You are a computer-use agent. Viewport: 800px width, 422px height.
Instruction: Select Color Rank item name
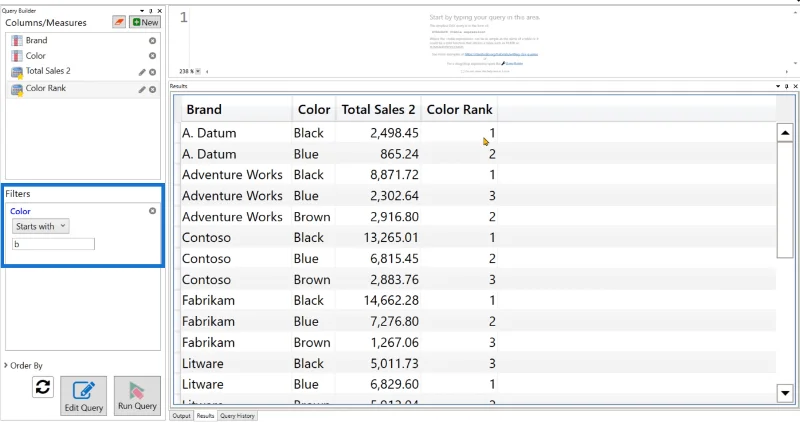pyautogui.click(x=45, y=88)
